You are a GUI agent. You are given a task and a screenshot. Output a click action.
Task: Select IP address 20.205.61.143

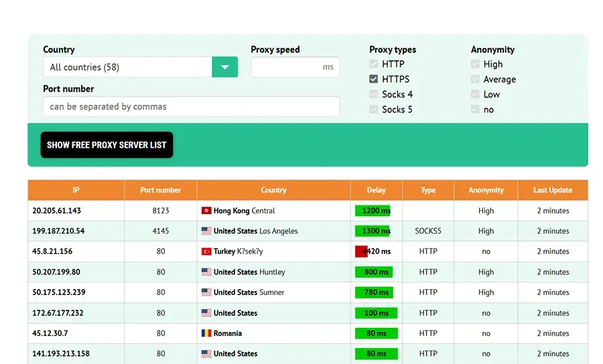57,211
